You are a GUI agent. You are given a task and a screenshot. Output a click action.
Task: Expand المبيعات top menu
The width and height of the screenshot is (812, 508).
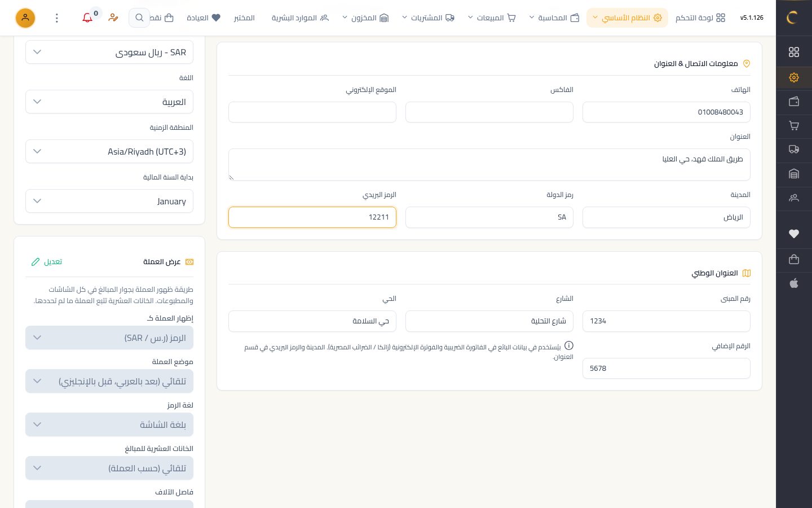point(492,18)
